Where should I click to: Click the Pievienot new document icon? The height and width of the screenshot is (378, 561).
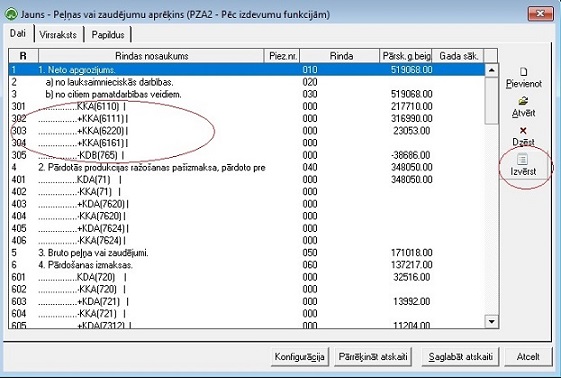523,72
